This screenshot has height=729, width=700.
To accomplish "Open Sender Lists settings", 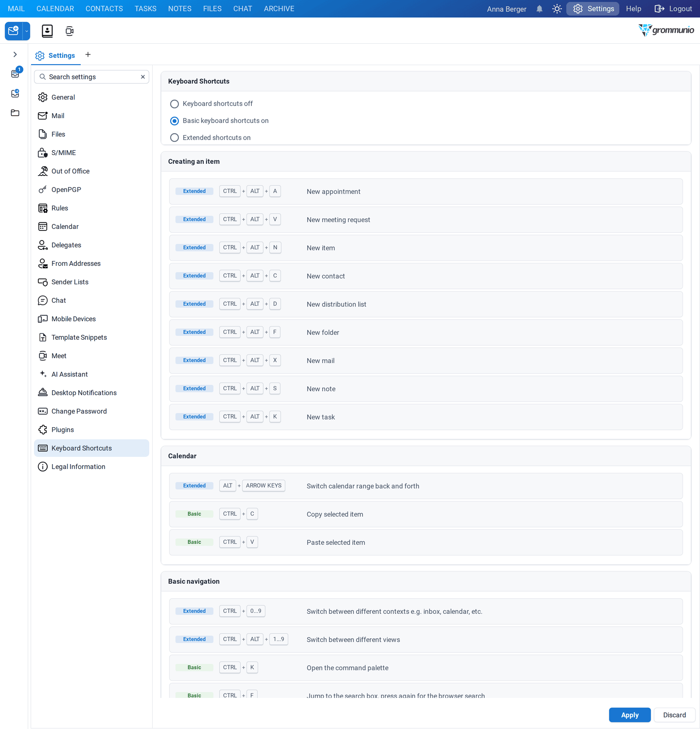I will pyautogui.click(x=91, y=282).
